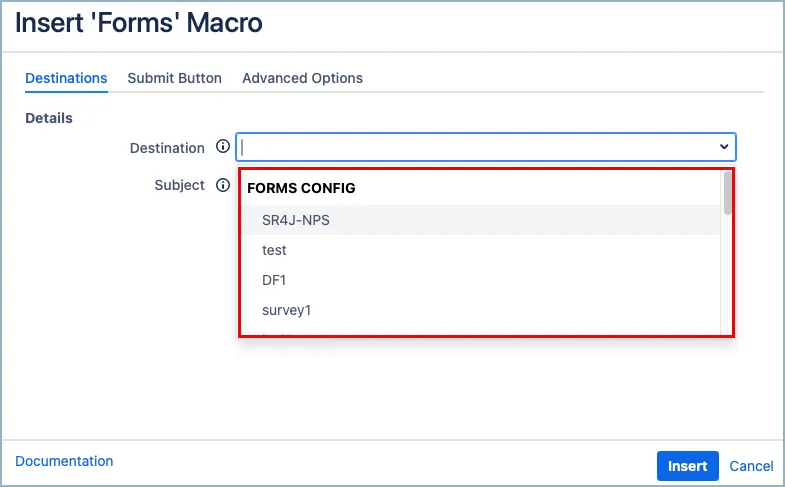Click the dropdown list scrollbar thumb

[x=727, y=193]
